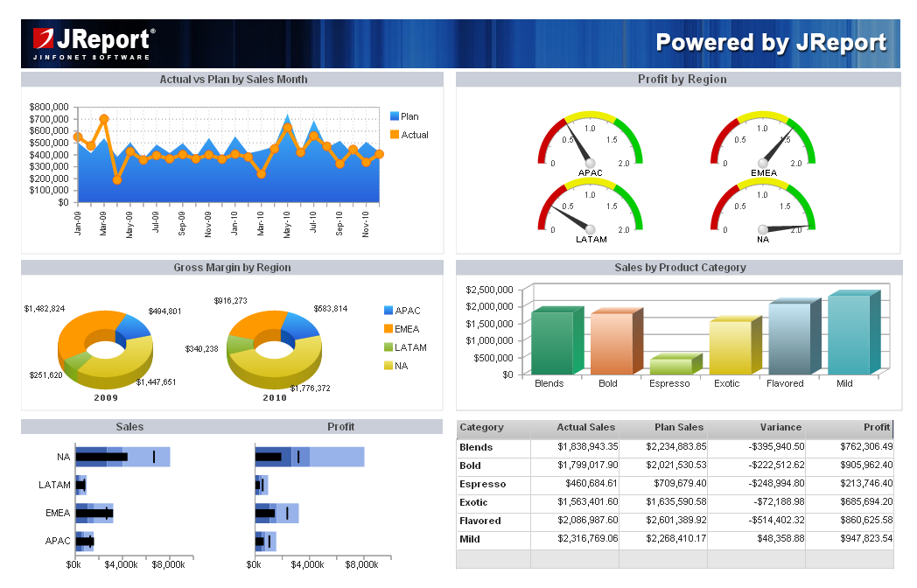Click the Sales by Product Category title

pos(680,268)
